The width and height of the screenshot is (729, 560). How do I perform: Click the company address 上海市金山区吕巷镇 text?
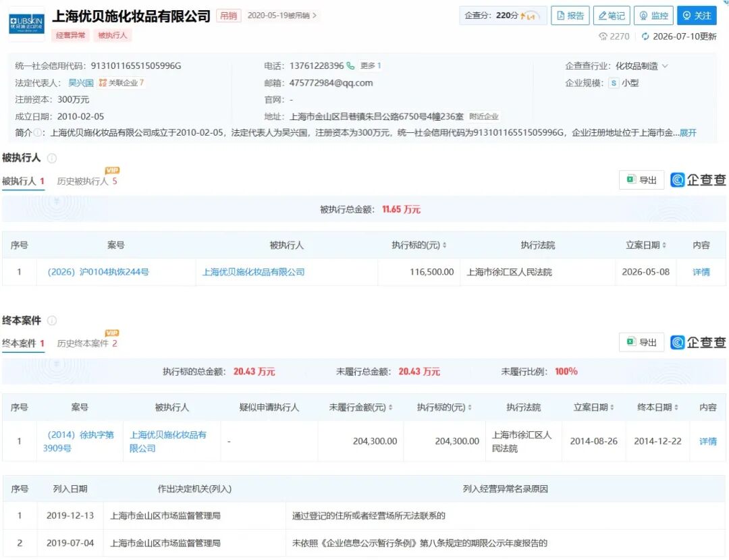377,116
